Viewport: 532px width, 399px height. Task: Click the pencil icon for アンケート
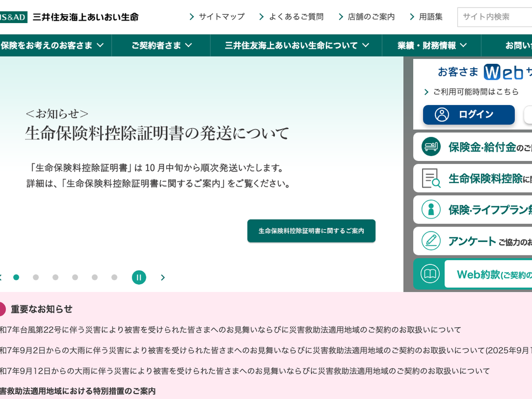(x=430, y=241)
